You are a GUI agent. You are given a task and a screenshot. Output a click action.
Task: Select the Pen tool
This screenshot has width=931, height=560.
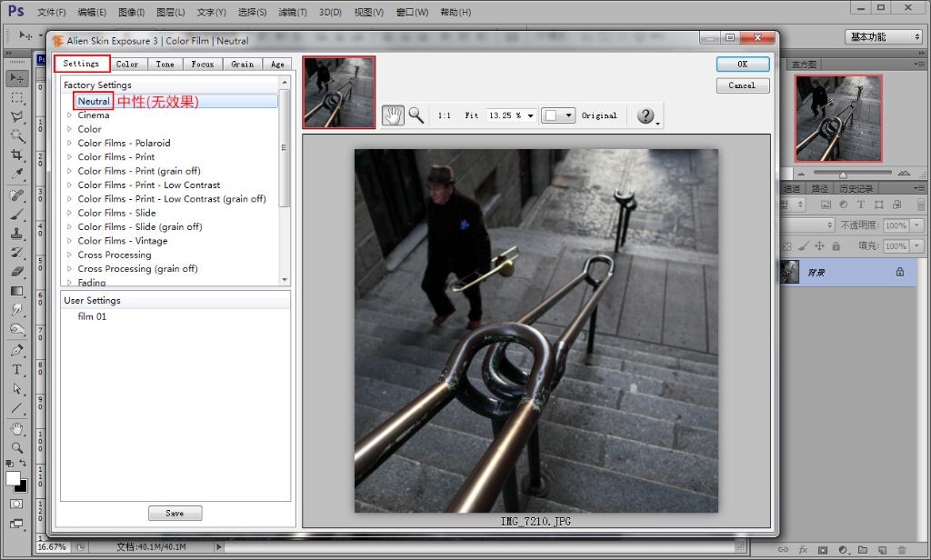[16, 350]
